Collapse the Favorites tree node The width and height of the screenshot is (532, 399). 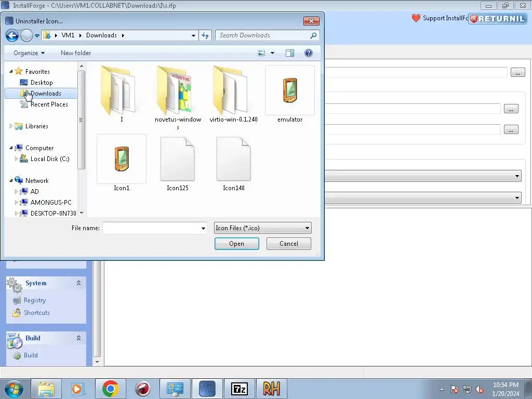11,72
